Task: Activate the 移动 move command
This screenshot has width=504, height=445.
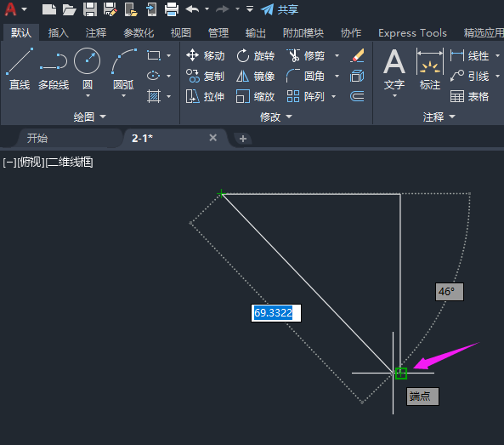Action: click(x=205, y=55)
